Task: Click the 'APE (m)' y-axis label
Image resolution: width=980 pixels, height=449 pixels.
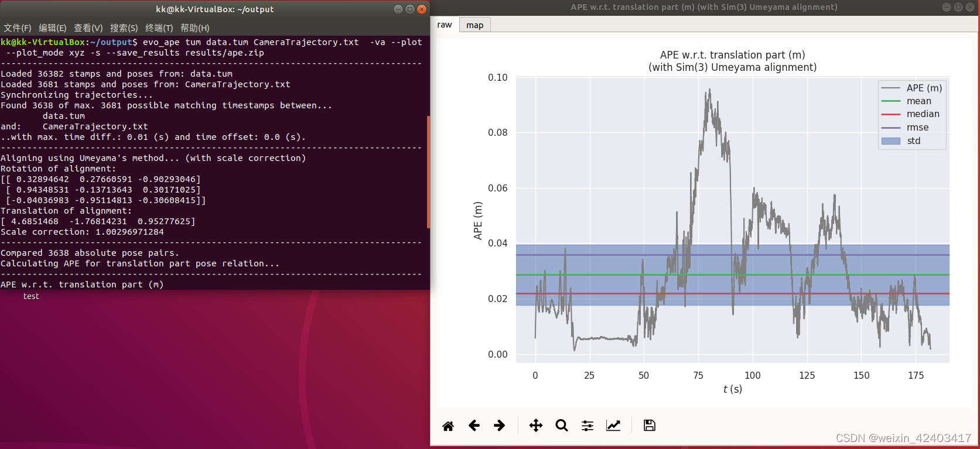Action: (478, 221)
